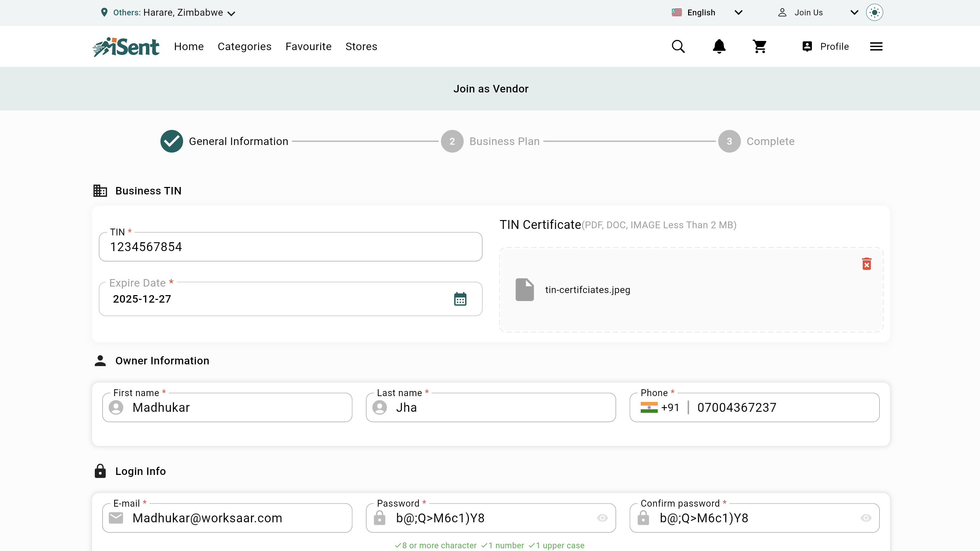Screen dimensions: 980x551
Task: Open the shopping cart
Action: [760, 46]
